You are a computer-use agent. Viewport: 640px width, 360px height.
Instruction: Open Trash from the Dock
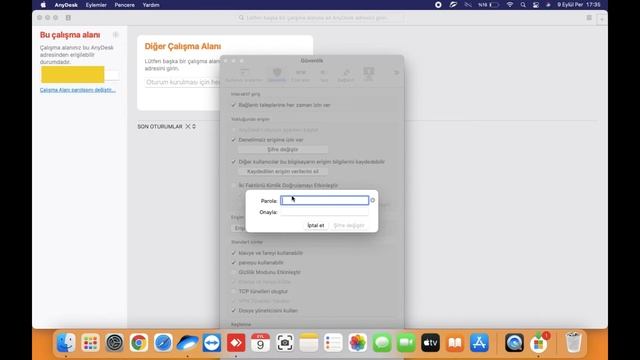click(573, 342)
